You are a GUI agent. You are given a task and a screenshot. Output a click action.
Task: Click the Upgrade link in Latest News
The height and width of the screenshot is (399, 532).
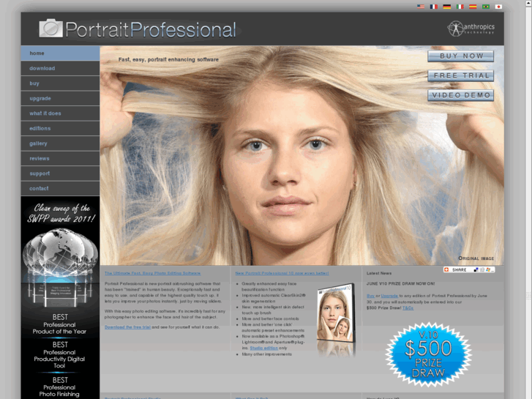[x=389, y=296]
